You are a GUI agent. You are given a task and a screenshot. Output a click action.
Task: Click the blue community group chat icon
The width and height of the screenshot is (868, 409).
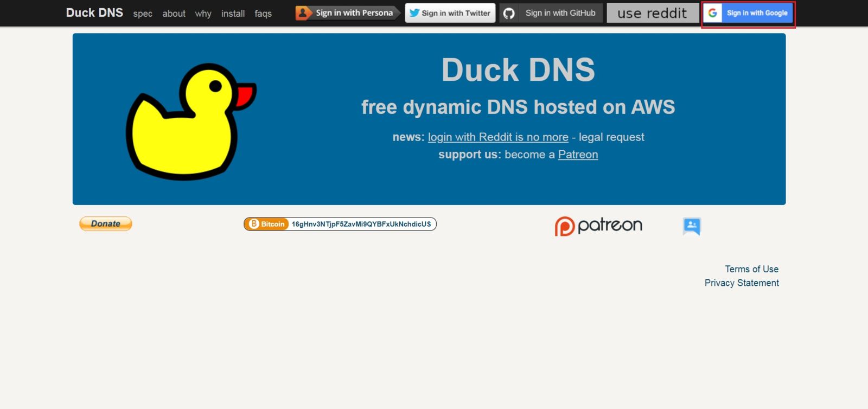point(692,226)
